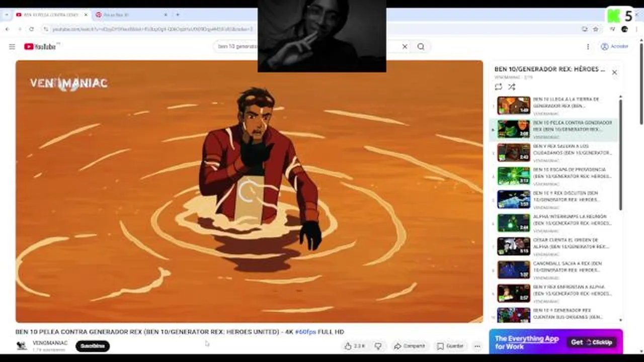
Task: Open install app icon in address bar
Action: click(x=585, y=29)
